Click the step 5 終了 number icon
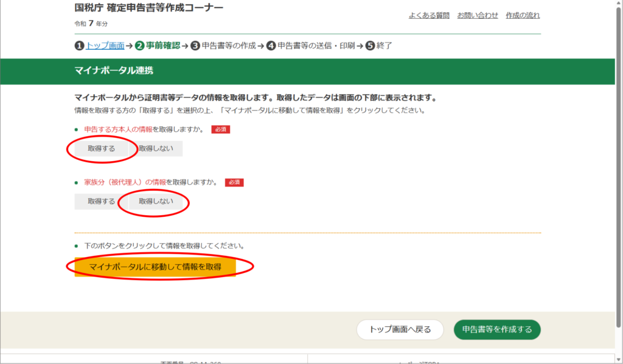The height and width of the screenshot is (364, 623). [370, 46]
